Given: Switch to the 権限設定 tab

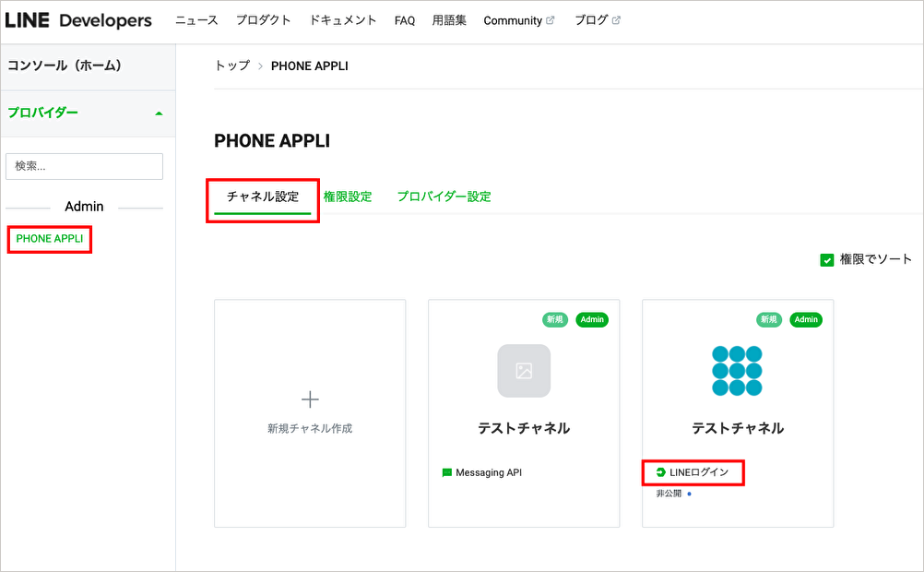Looking at the screenshot, I should [x=348, y=197].
